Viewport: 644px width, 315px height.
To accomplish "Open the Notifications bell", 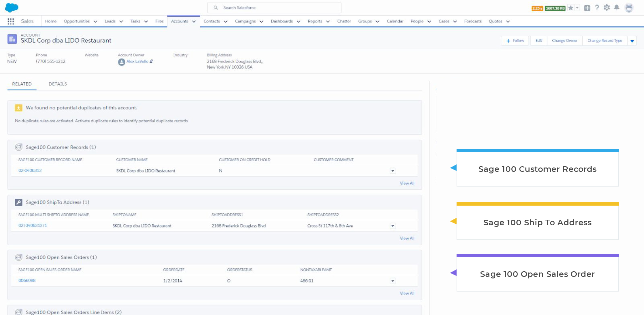I will (x=616, y=8).
